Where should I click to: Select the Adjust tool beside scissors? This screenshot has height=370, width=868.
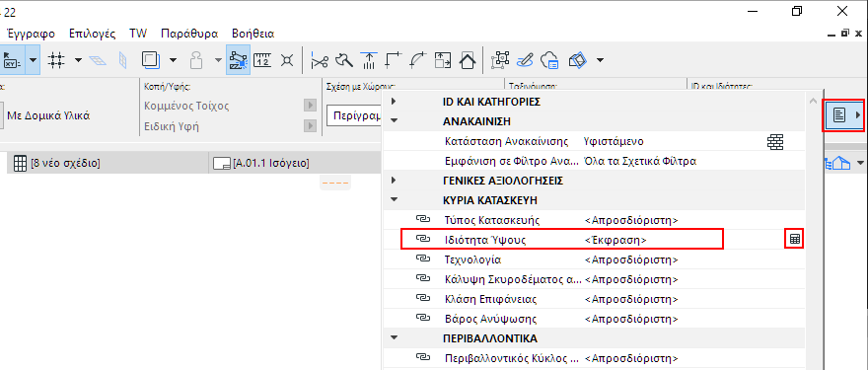(x=344, y=60)
